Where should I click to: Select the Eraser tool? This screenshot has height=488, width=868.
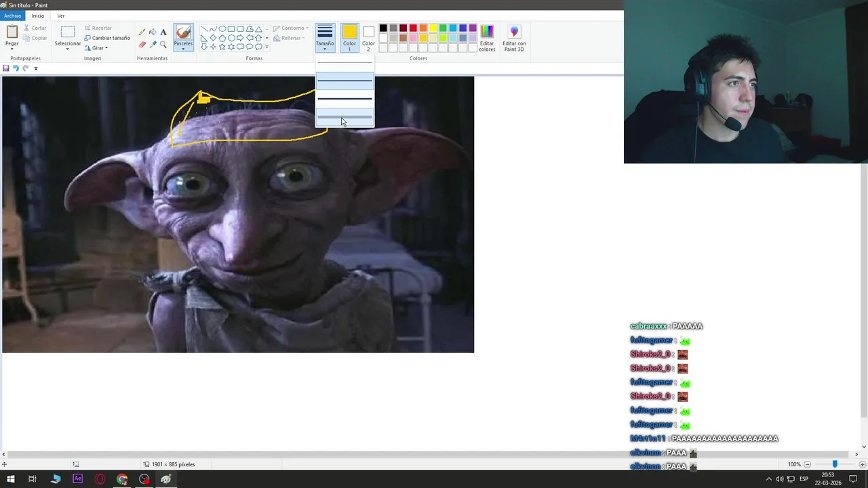tap(142, 45)
